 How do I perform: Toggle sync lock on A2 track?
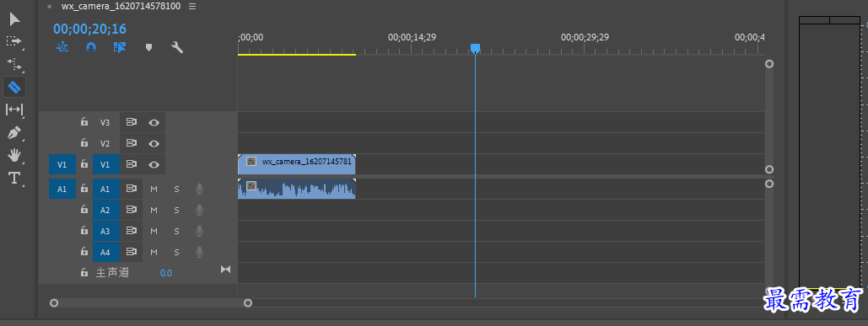click(x=132, y=210)
